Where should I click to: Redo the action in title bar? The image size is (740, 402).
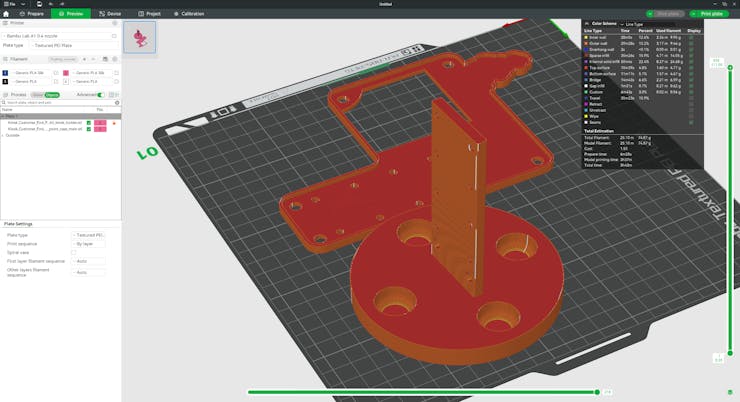[x=62, y=4]
